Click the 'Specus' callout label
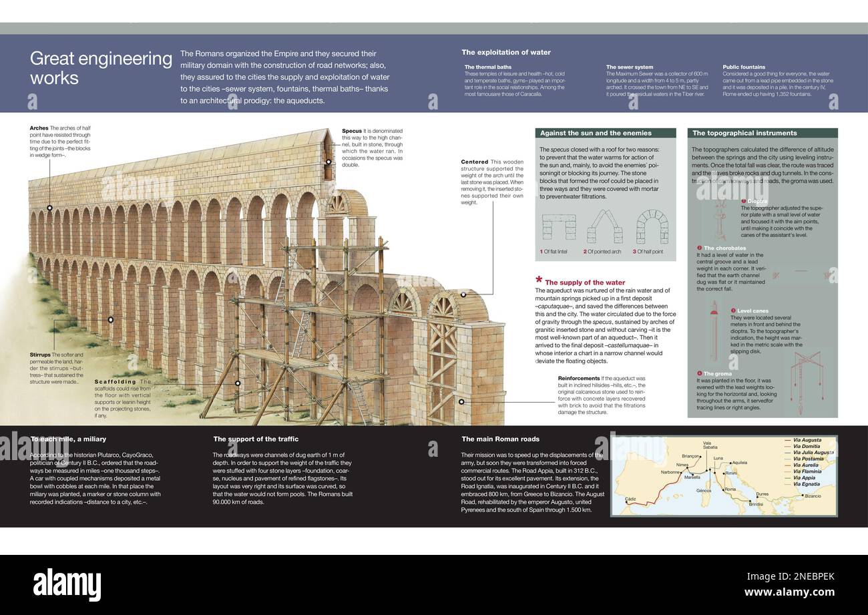The width and height of the screenshot is (868, 615). pos(352,131)
